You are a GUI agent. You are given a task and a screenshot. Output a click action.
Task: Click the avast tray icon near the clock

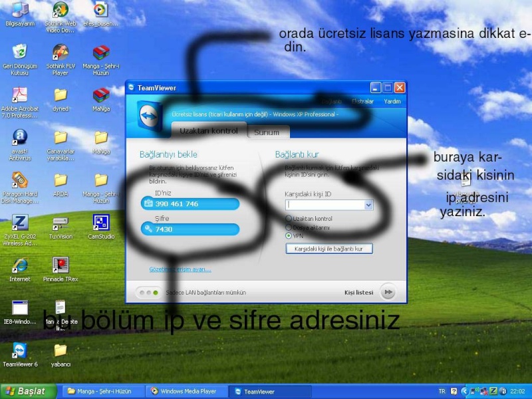tap(503, 391)
